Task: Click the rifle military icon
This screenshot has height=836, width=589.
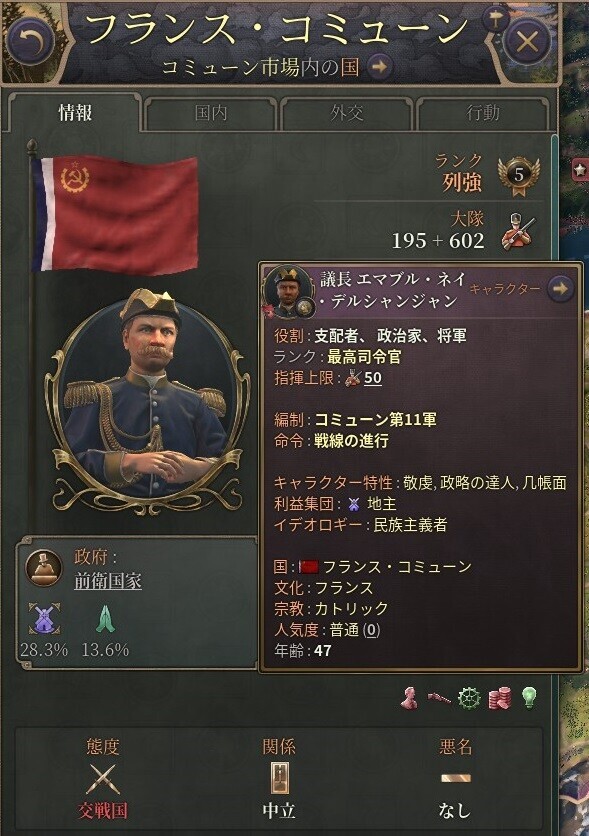Action: [439, 698]
